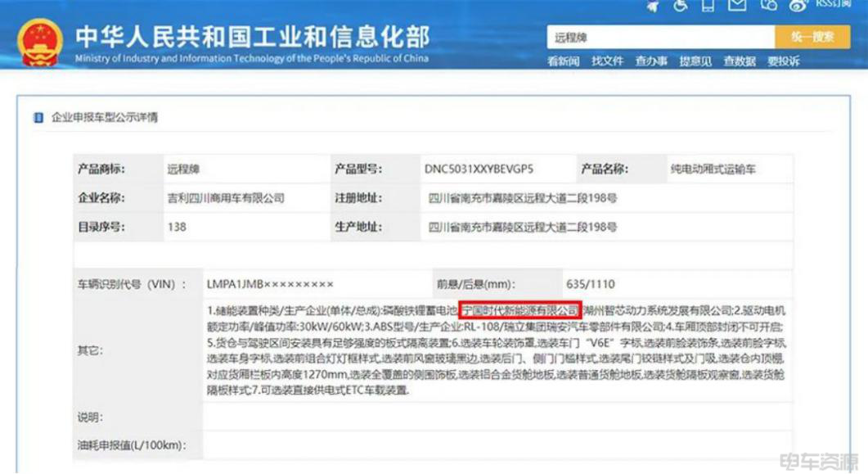Open the 要投诉 menu item
Viewport: 868px width, 474px height.
coord(784,61)
